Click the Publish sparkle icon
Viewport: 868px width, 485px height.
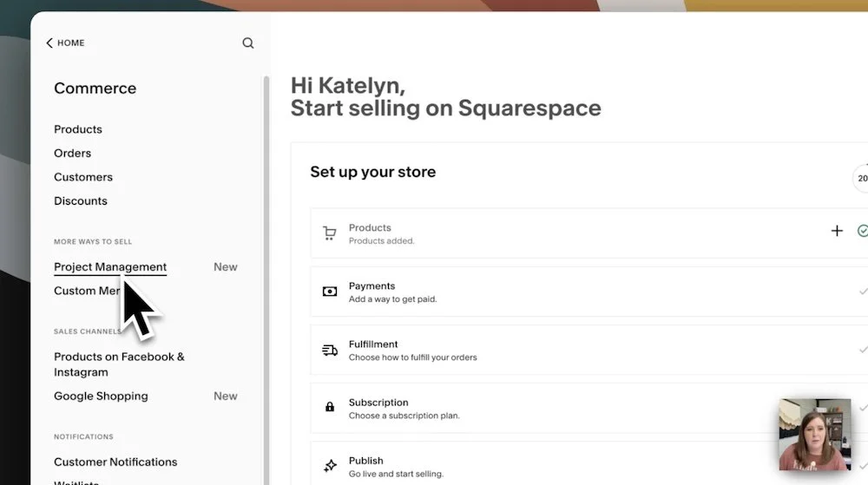(x=330, y=466)
